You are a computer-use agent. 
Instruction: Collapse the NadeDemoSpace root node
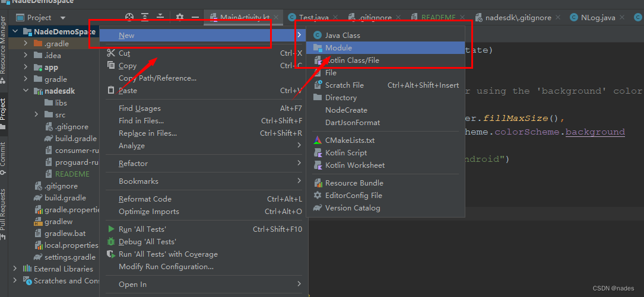tap(15, 31)
